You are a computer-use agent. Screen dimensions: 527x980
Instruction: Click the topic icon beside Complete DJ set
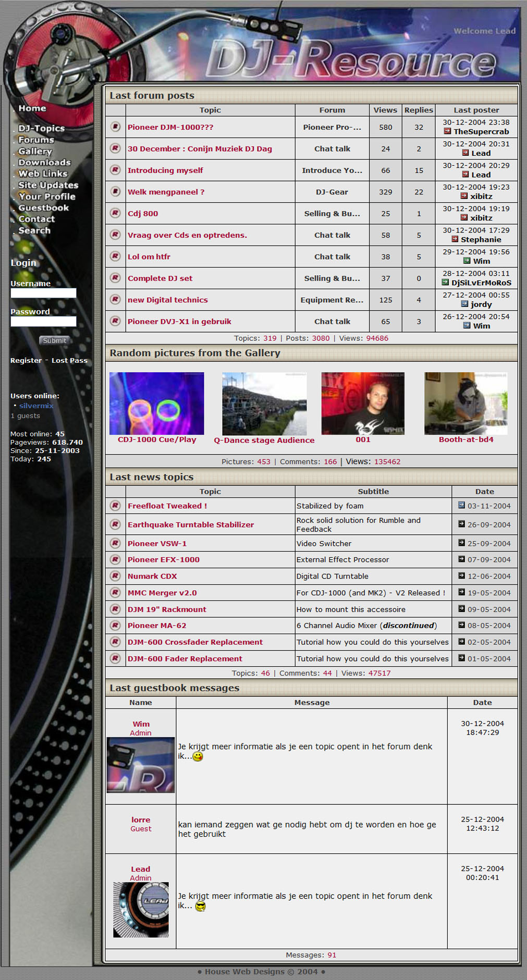(x=115, y=278)
